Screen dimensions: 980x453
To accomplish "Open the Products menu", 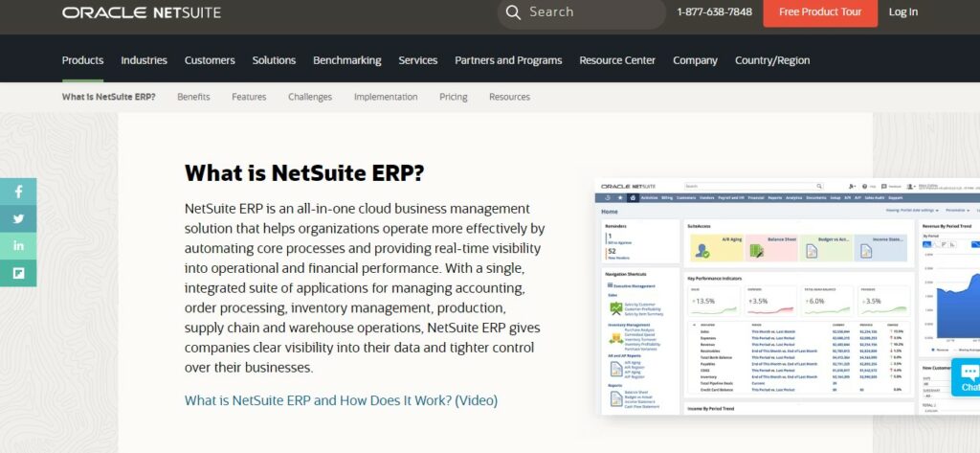I will point(82,60).
